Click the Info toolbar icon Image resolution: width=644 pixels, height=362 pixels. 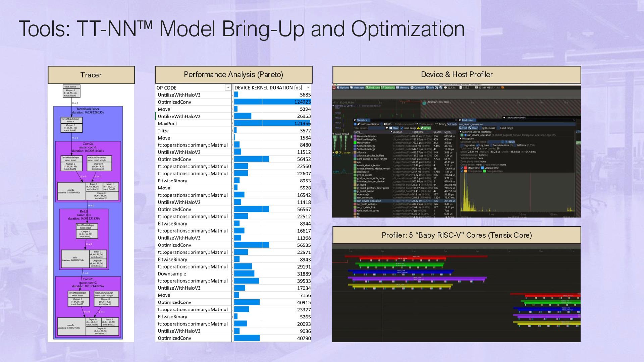(430, 87)
